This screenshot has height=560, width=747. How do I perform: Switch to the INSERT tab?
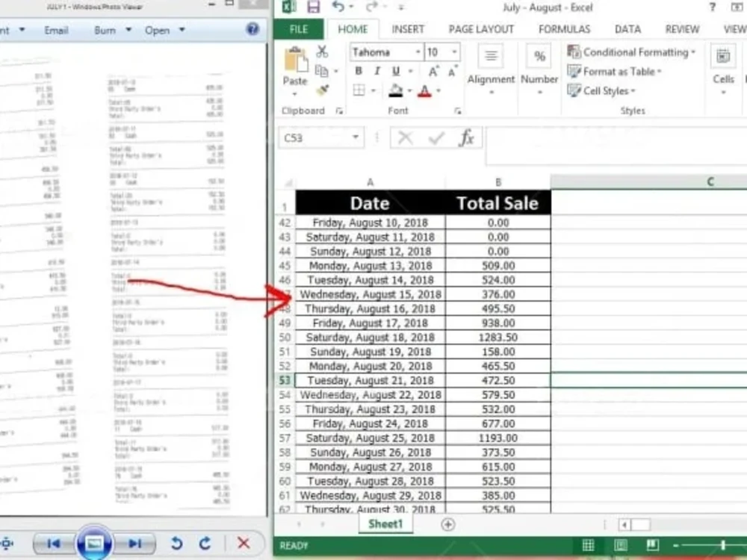pyautogui.click(x=408, y=30)
